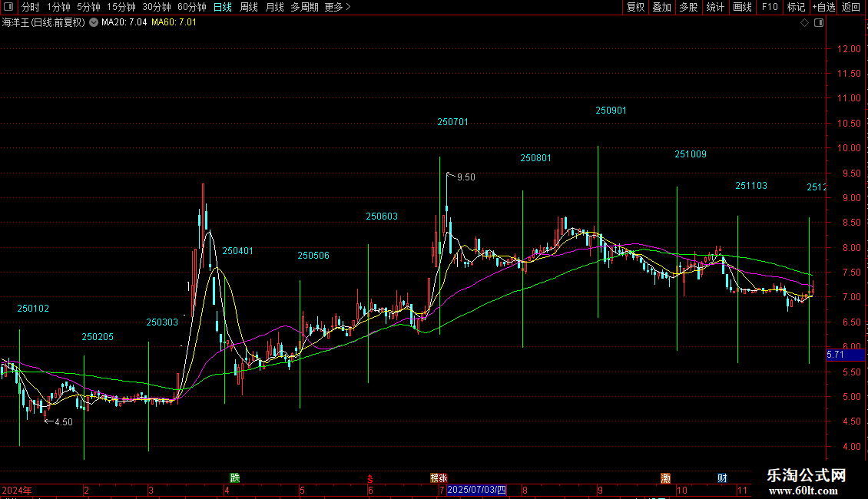
Task: Click 返回 to go back
Action: point(851,7)
